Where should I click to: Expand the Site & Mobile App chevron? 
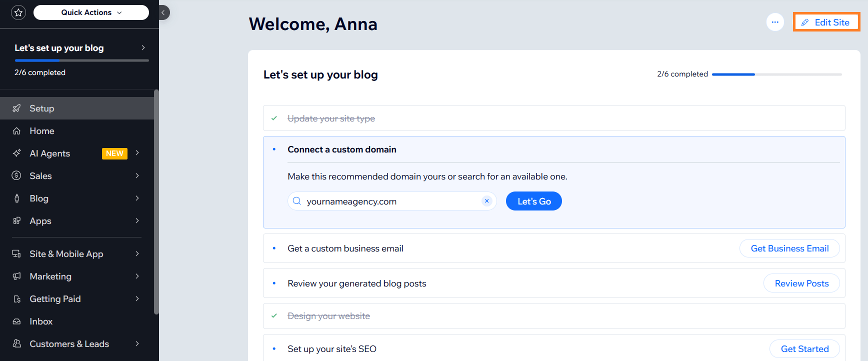coord(137,254)
